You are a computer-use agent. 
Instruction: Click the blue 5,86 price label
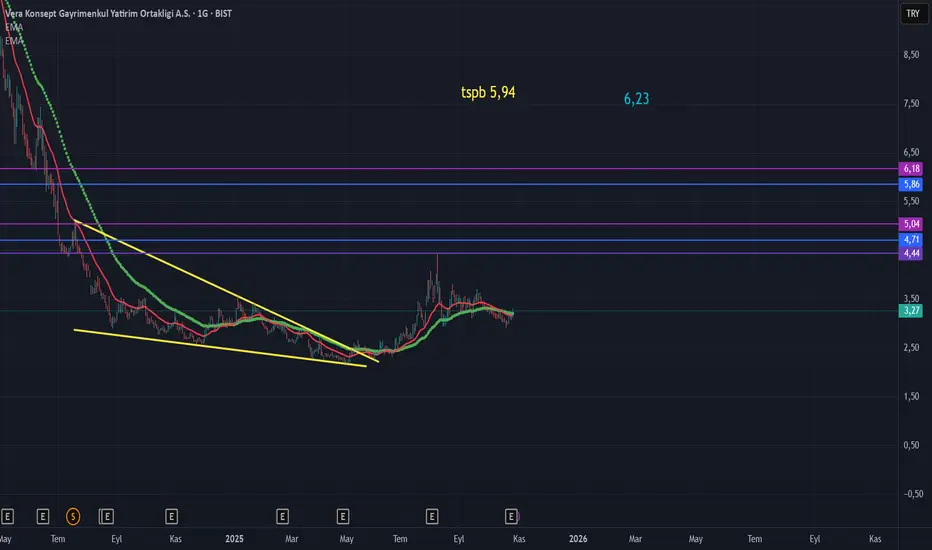tap(911, 185)
